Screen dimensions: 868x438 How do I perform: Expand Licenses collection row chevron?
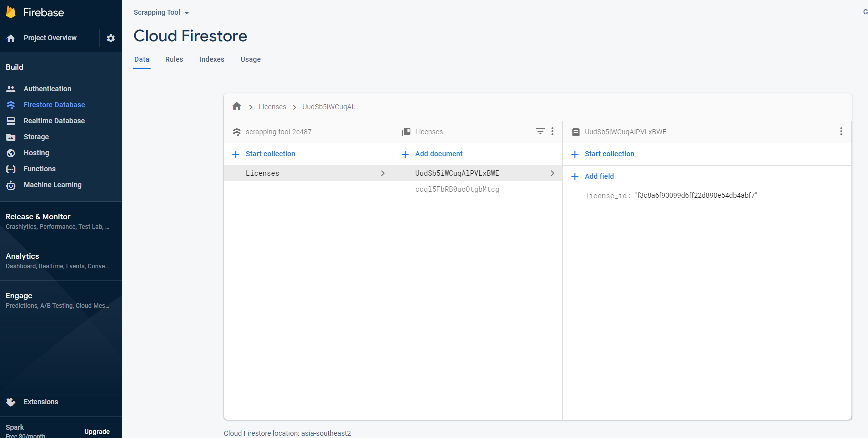tap(383, 173)
